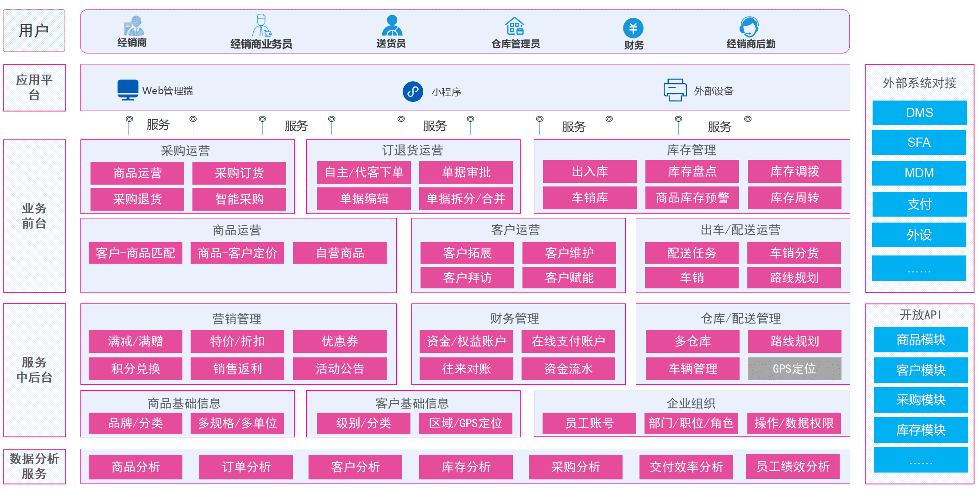The image size is (980, 489).
Task: Open the 客户模块 API block
Action: 921,370
